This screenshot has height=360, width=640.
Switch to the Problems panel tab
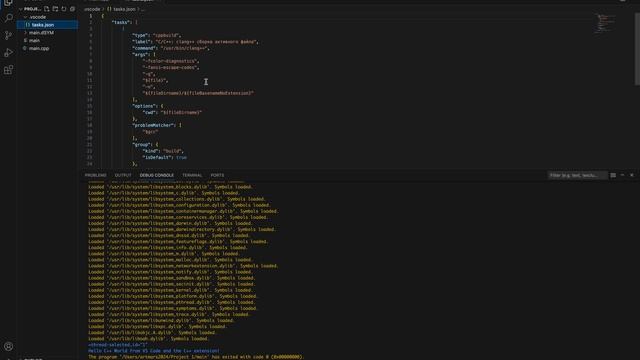click(x=96, y=175)
